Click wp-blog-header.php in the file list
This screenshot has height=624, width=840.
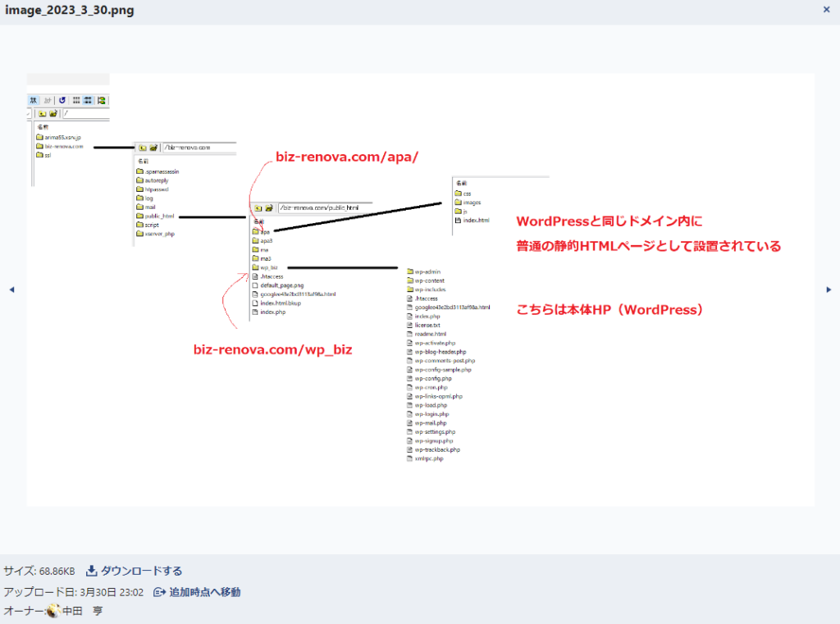(436, 352)
